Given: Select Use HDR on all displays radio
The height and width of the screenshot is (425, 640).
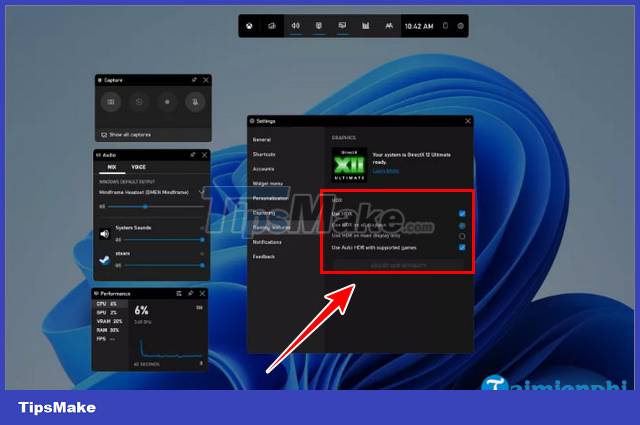Looking at the screenshot, I should [462, 225].
